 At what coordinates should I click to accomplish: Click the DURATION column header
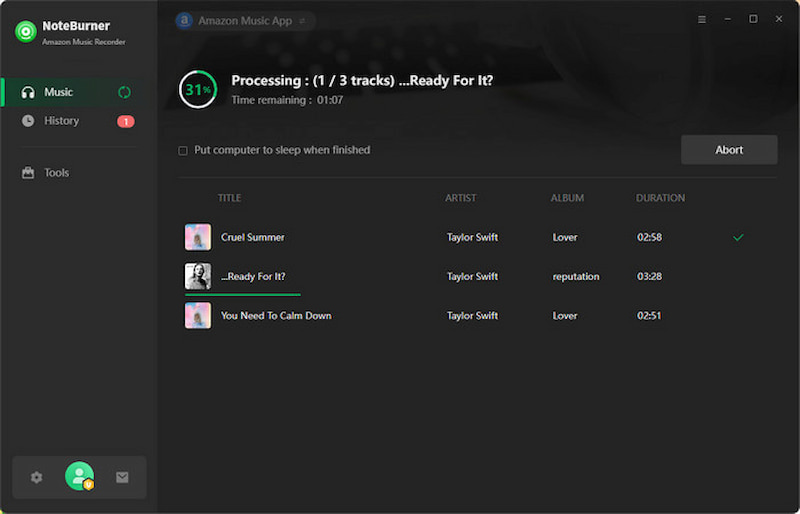pos(660,198)
